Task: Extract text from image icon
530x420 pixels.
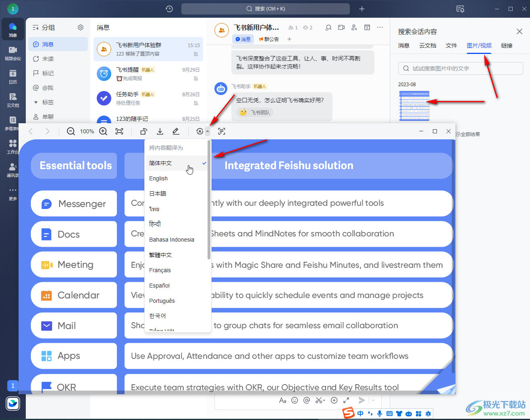Action: pyautogui.click(x=222, y=131)
